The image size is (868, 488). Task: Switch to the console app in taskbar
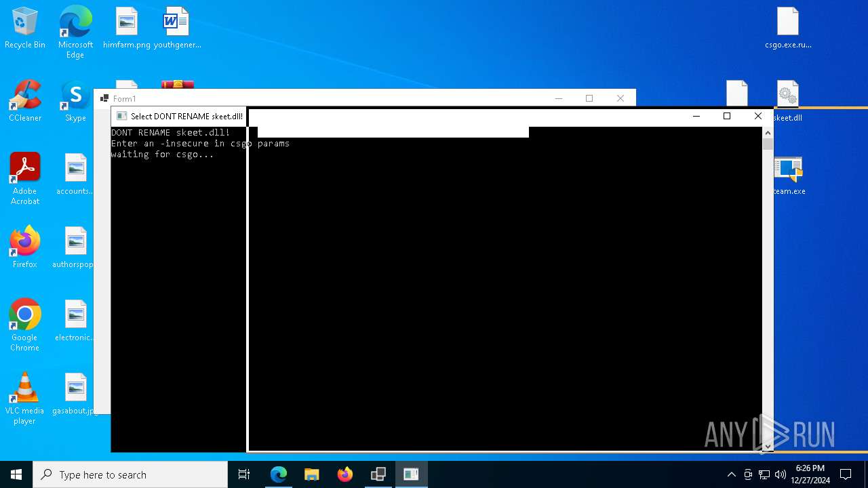[411, 474]
